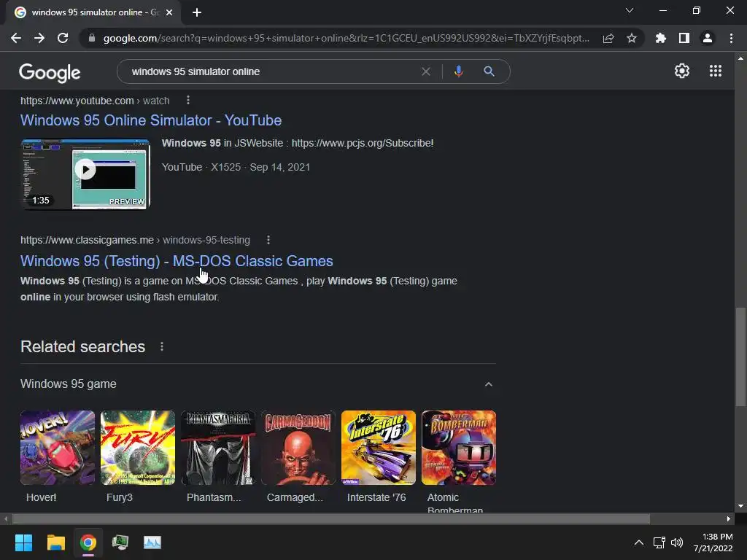This screenshot has width=747, height=560.
Task: Close the windows 95 simulator tab
Action: point(169,12)
